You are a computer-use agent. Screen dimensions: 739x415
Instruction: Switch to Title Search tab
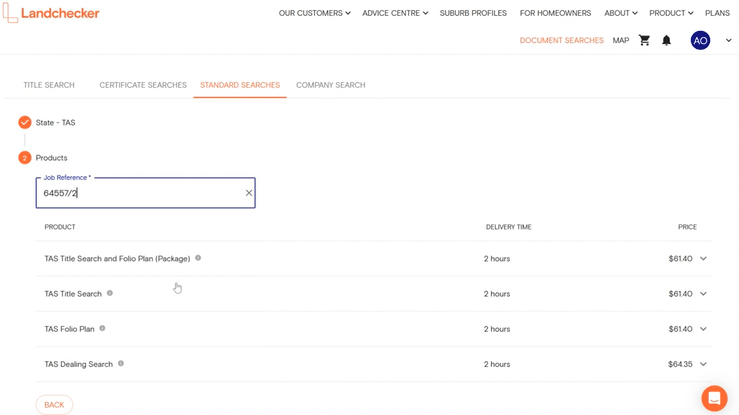(x=49, y=85)
